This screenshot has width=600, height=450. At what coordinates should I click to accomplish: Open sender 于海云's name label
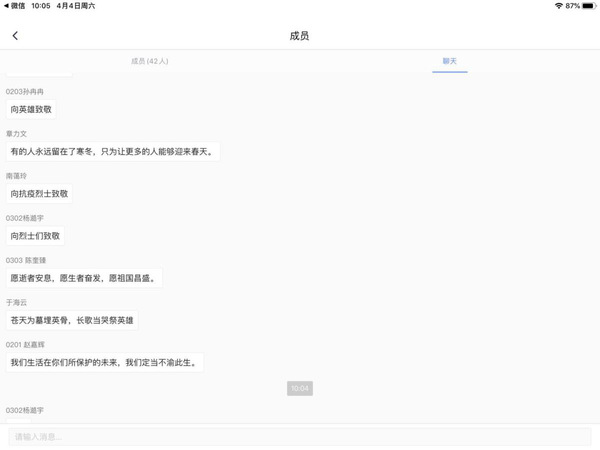(16, 302)
